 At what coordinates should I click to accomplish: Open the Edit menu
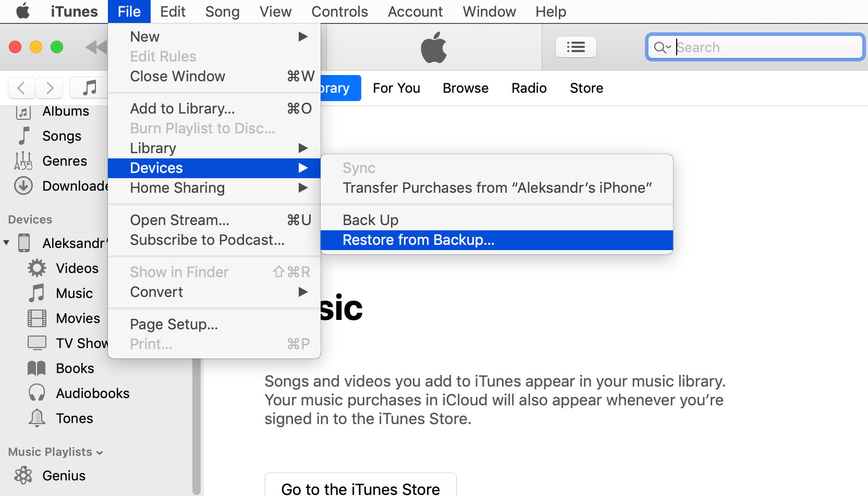pyautogui.click(x=173, y=11)
